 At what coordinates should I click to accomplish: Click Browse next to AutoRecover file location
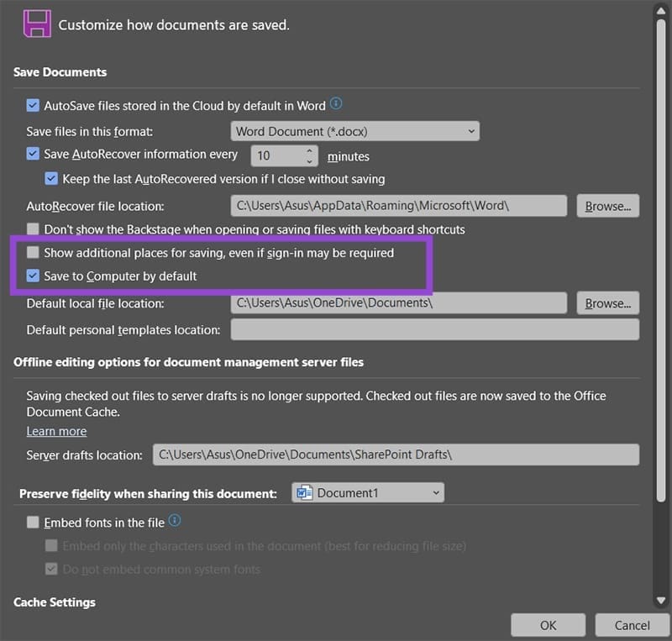607,206
